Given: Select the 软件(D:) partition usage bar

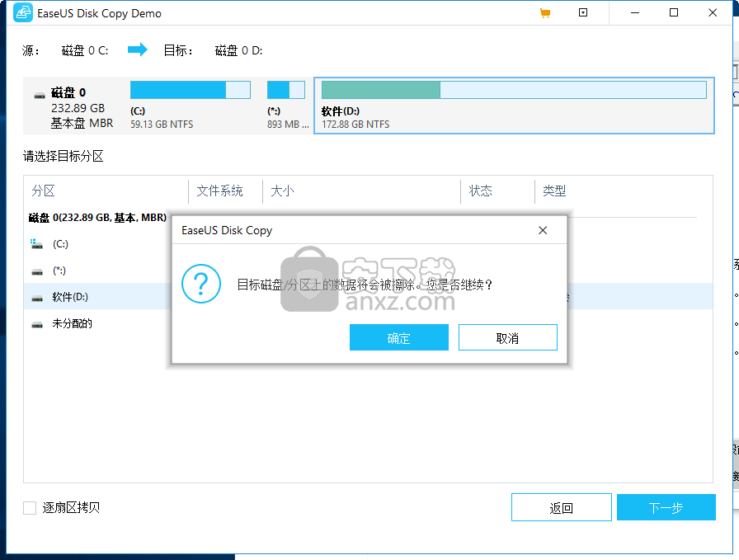Looking at the screenshot, I should (514, 90).
